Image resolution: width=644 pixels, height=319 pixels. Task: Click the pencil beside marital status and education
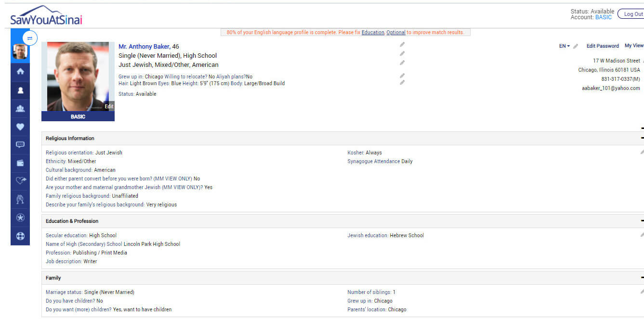[402, 54]
